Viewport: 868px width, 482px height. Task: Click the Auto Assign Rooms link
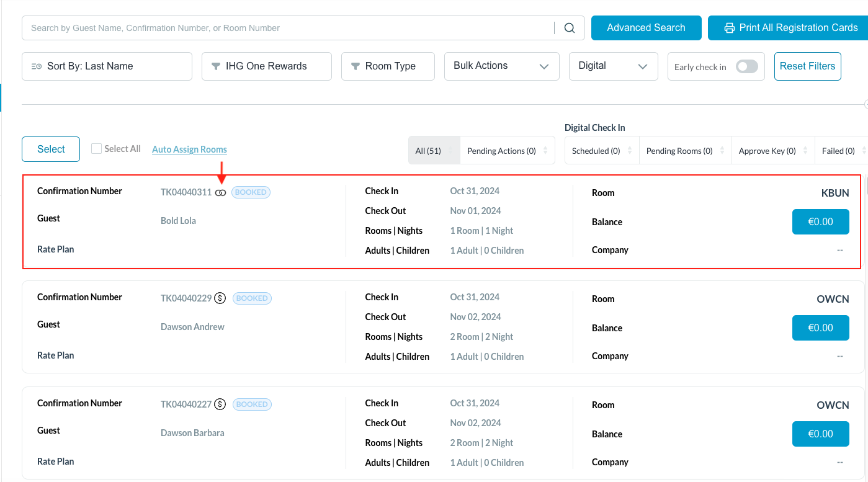tap(189, 150)
